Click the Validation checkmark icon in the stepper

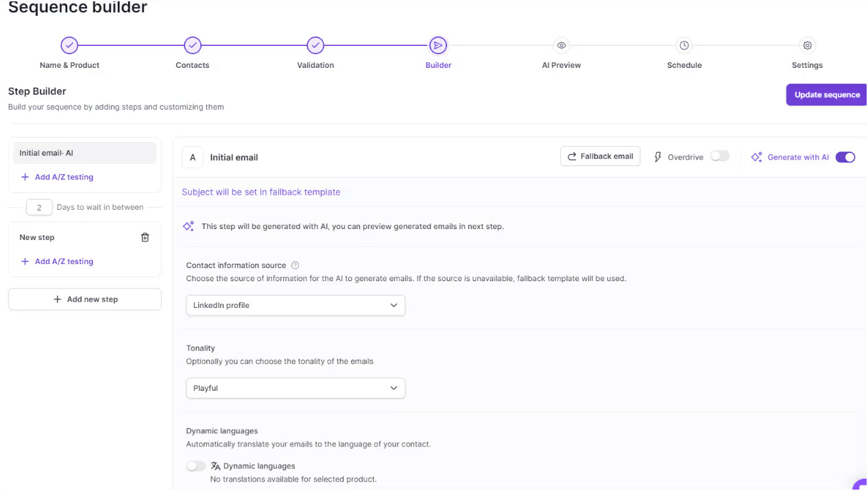(315, 45)
